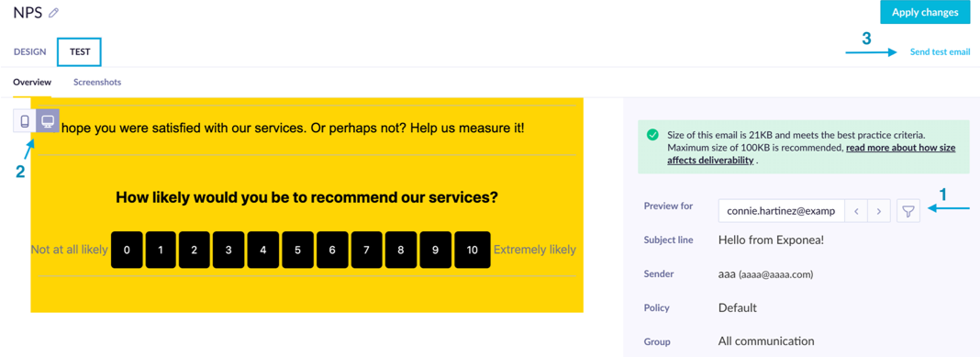Pick score 8 on the survey

pyautogui.click(x=401, y=251)
